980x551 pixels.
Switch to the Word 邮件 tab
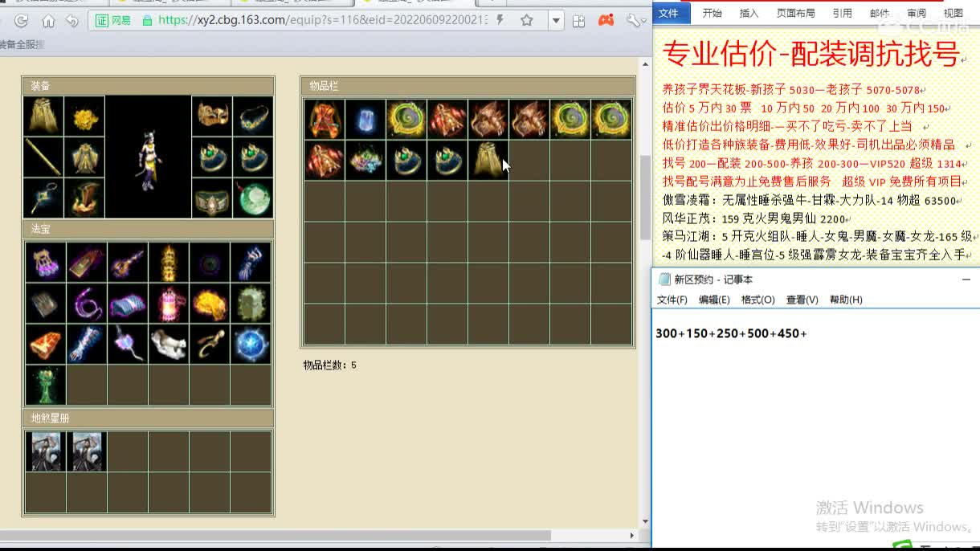pos(880,13)
